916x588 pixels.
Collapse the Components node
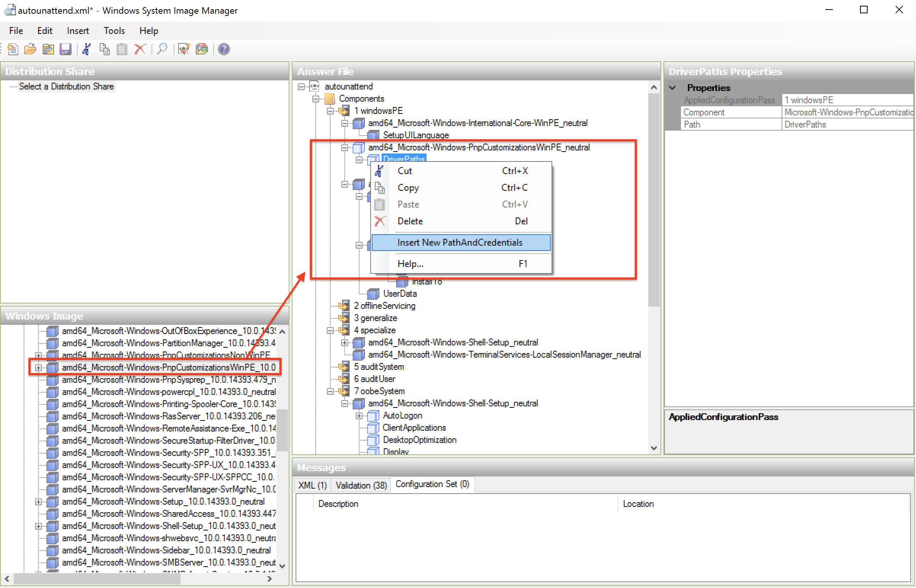[x=316, y=99]
